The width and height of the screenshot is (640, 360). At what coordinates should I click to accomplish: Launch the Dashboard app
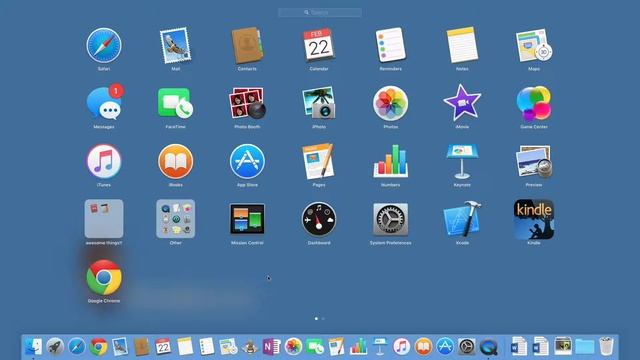[x=319, y=219]
